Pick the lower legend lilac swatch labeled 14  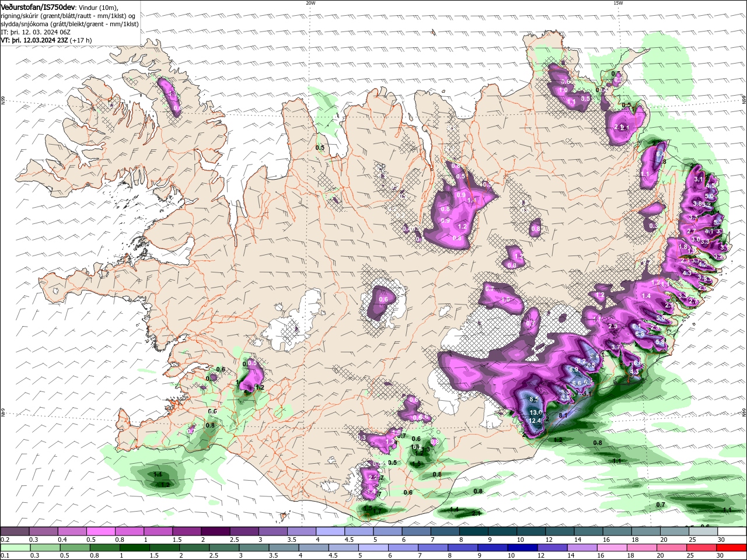(582, 547)
